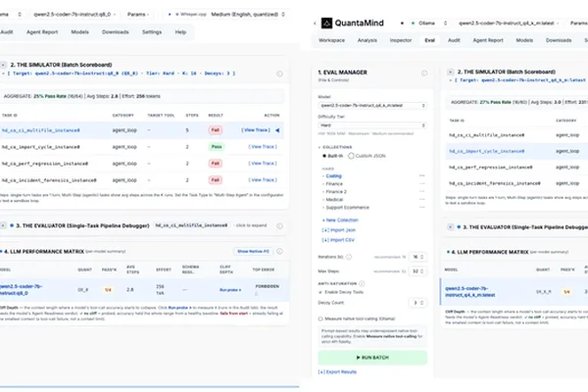Viewport: 588px width, 392px height.
Task: Expand the Evaluator panel in left window
Action: [x=3, y=225]
